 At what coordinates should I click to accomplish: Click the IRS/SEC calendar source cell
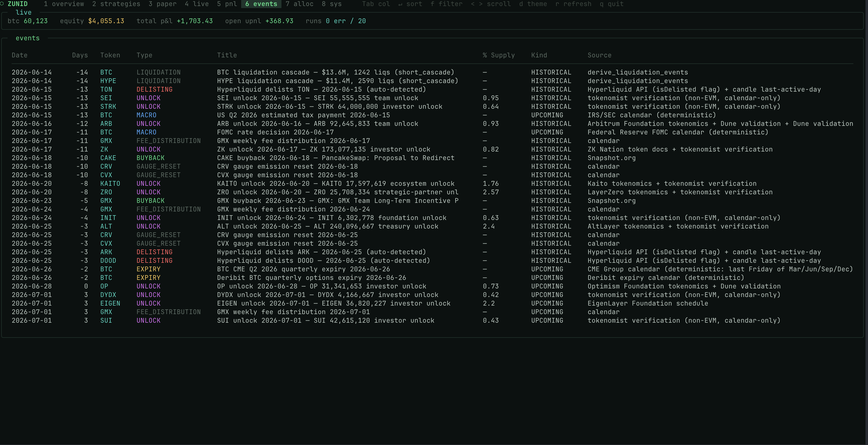tap(652, 115)
